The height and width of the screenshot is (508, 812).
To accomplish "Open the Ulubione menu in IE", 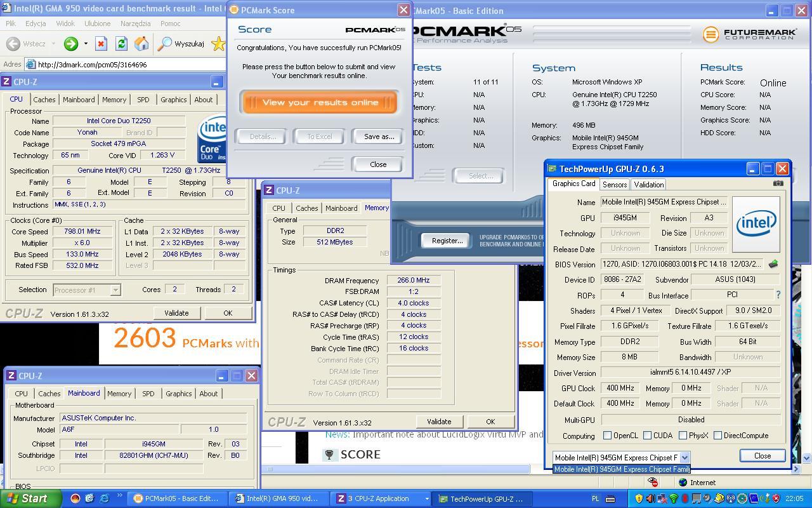I will [97, 23].
